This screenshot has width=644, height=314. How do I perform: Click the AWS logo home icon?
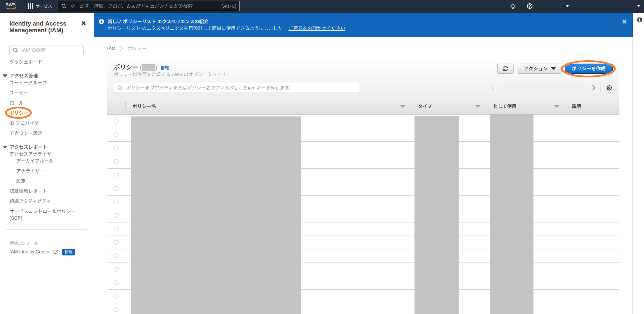point(10,6)
